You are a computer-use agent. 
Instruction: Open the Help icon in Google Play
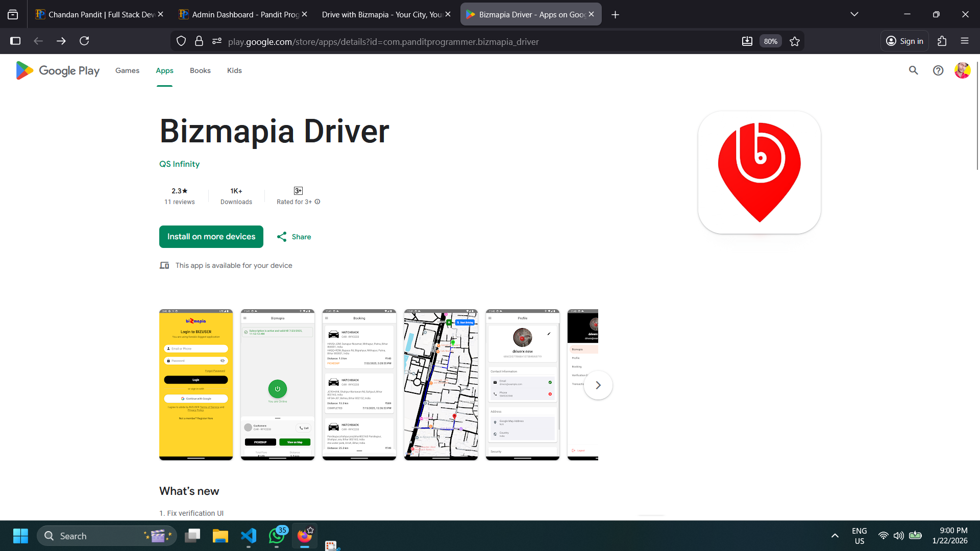(938, 70)
